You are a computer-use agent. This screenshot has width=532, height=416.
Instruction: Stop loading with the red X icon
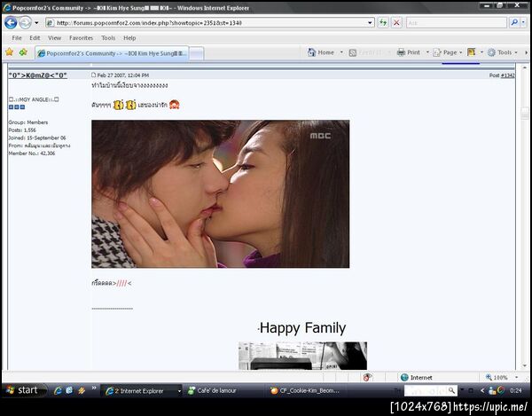[396, 23]
